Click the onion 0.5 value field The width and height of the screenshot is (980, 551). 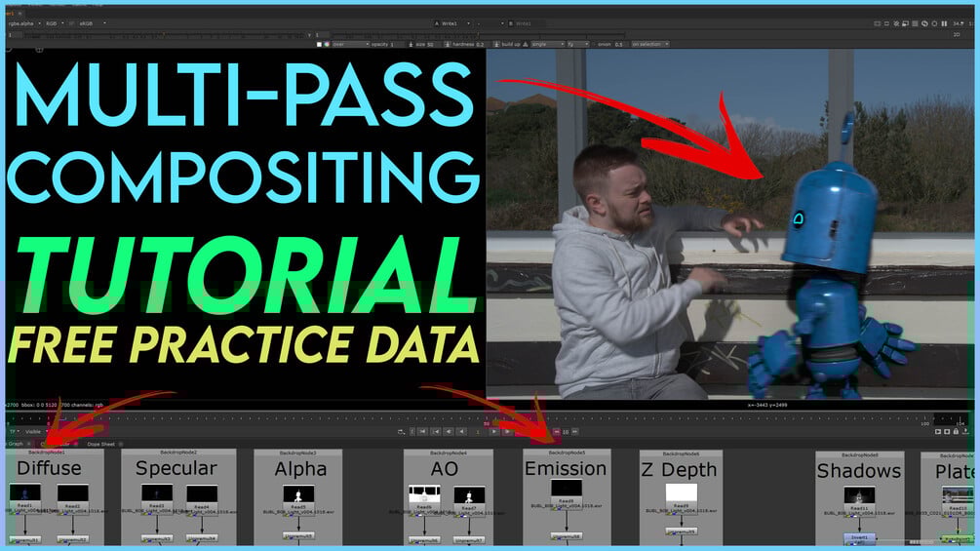(619, 44)
